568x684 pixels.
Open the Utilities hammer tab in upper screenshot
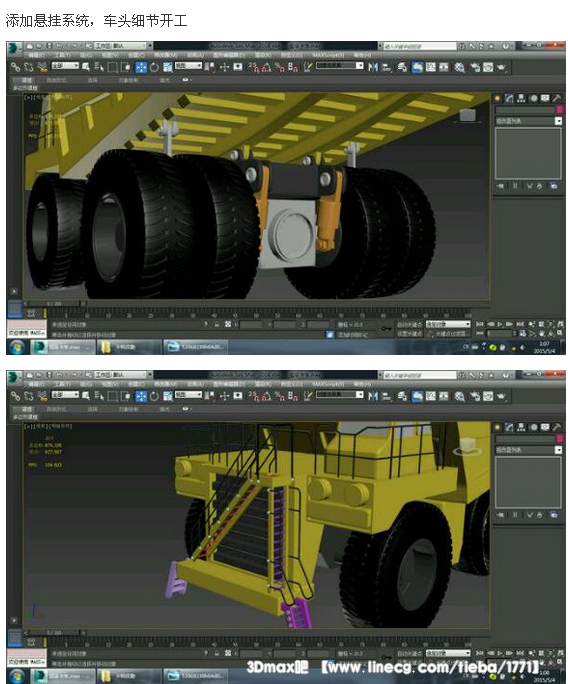coord(557,98)
